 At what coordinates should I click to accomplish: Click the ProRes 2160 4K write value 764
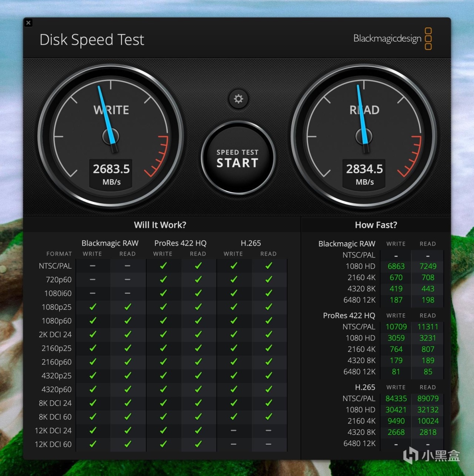[x=396, y=349]
